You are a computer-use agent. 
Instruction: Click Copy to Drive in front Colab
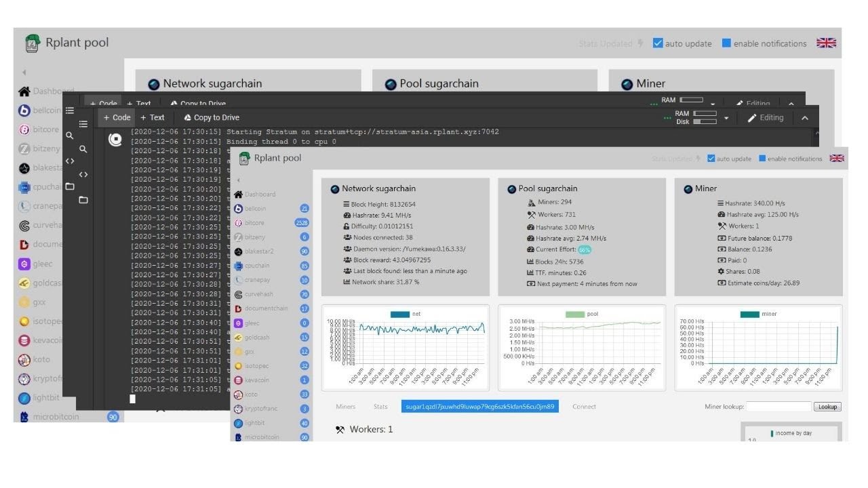[212, 118]
